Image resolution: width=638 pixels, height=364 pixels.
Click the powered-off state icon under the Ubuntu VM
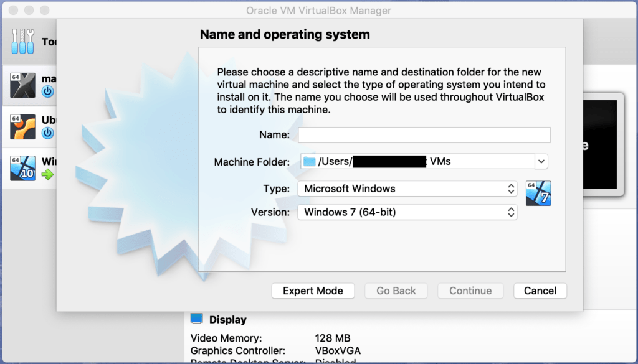[47, 133]
